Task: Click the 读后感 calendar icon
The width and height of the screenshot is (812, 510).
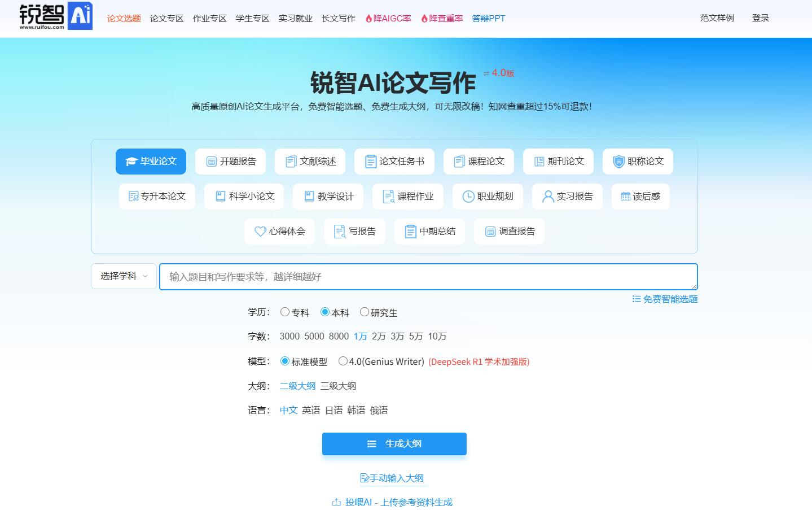Action: pyautogui.click(x=626, y=197)
